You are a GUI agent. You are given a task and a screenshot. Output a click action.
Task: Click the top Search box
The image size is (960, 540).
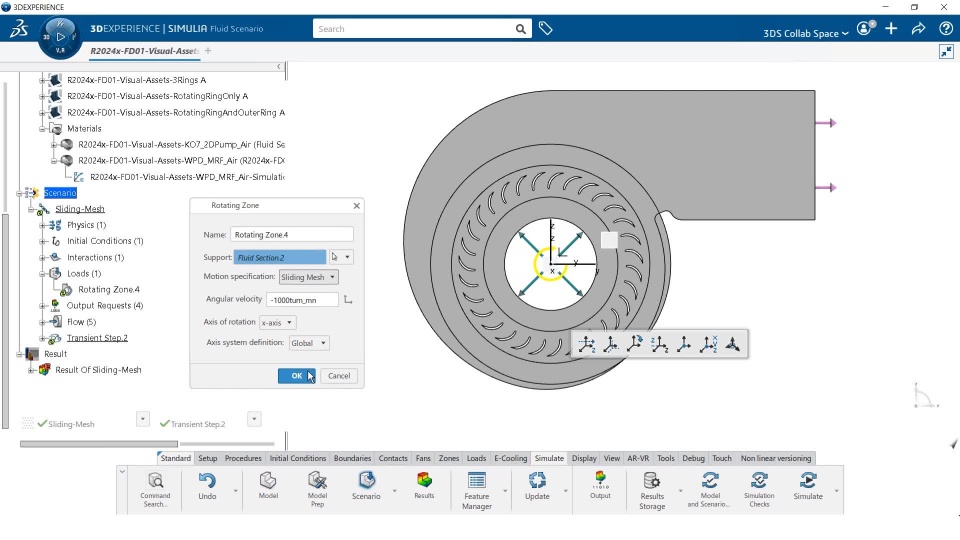click(413, 29)
